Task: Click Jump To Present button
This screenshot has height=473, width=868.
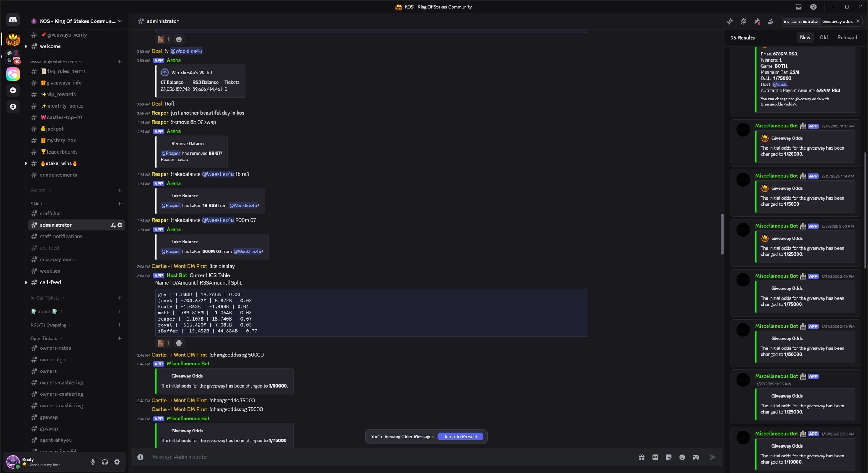Action: pyautogui.click(x=460, y=437)
